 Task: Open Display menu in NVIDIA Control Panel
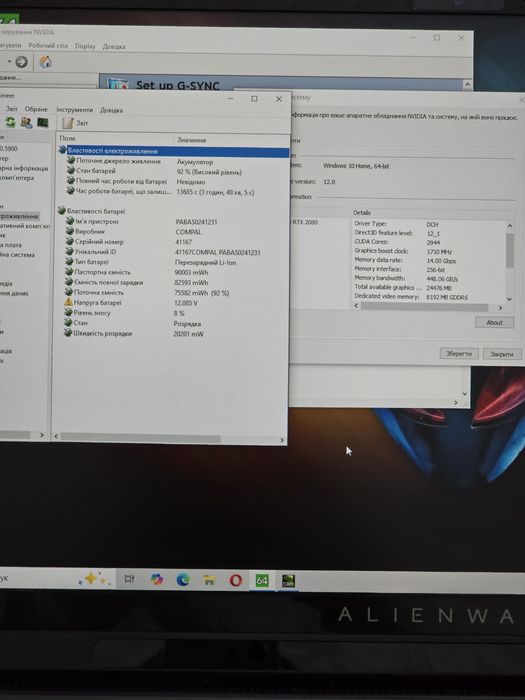[x=85, y=46]
